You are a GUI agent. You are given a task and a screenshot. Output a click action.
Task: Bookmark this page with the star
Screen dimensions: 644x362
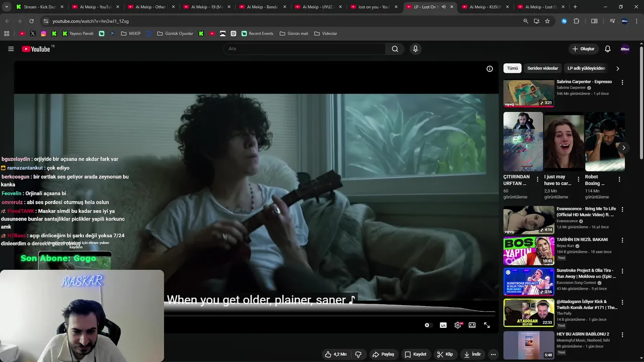(x=547, y=21)
